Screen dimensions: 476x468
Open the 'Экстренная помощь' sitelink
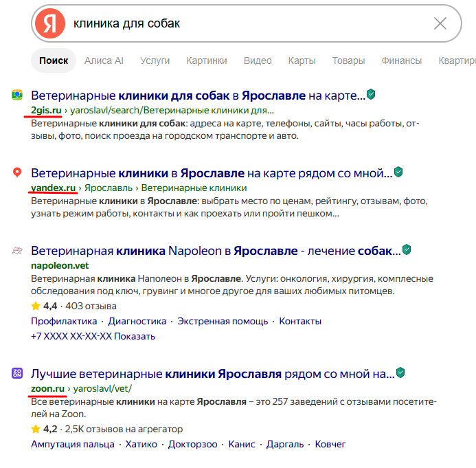point(223,322)
